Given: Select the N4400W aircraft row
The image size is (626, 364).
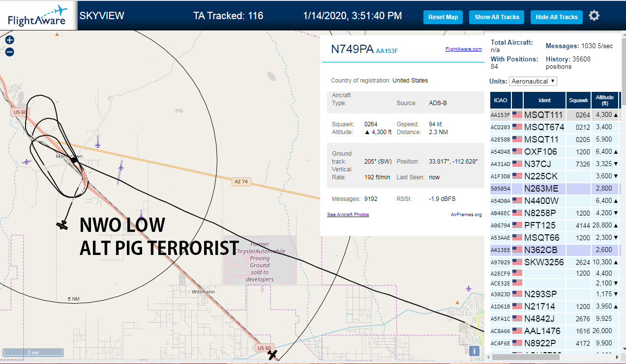Looking at the screenshot, I should coord(555,201).
